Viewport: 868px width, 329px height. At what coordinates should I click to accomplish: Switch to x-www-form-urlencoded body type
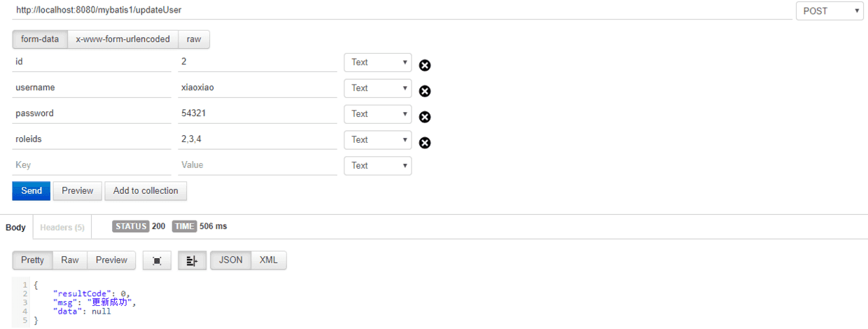[x=123, y=39]
